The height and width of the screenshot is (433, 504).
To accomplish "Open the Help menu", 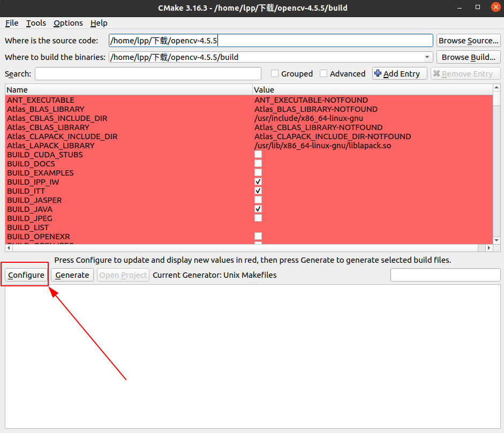I will [99, 23].
